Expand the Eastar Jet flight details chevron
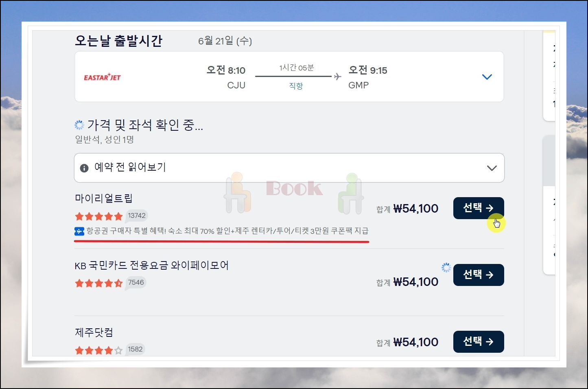The image size is (588, 389). coord(487,77)
